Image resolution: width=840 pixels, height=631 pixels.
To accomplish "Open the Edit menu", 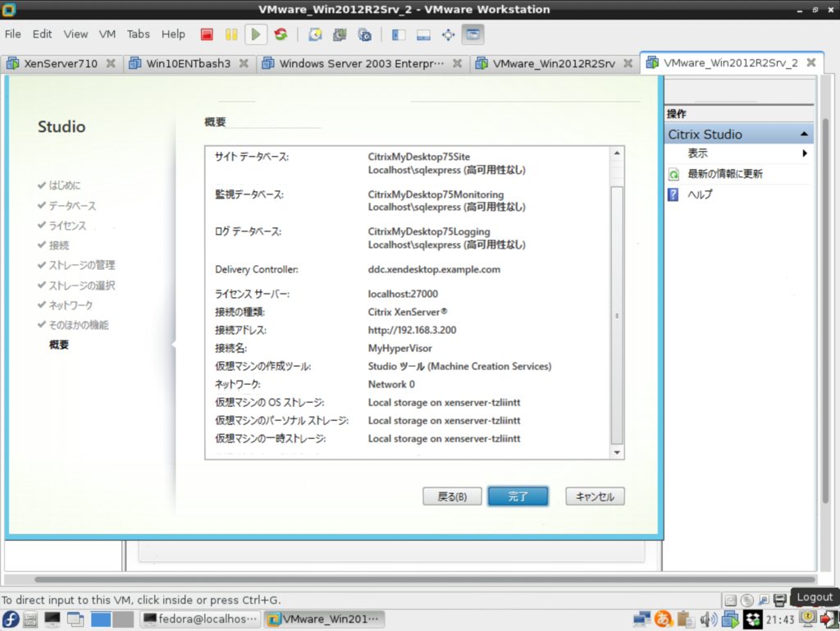I will point(42,34).
